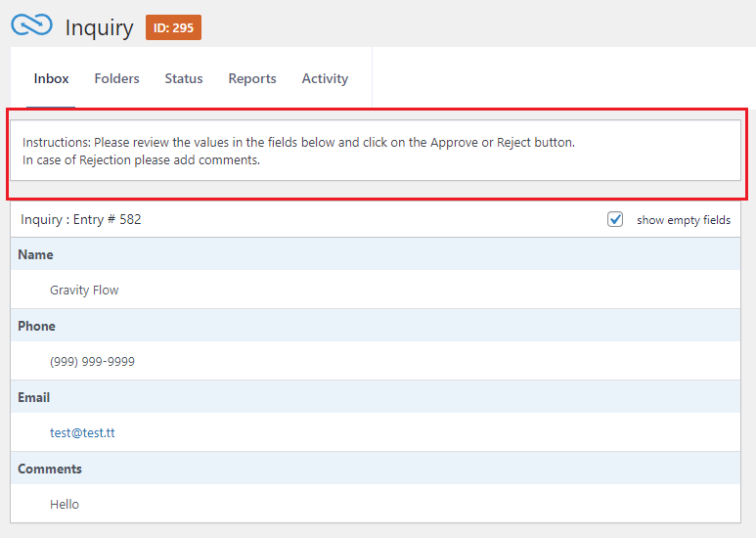Click the Inquiry page title

[99, 27]
